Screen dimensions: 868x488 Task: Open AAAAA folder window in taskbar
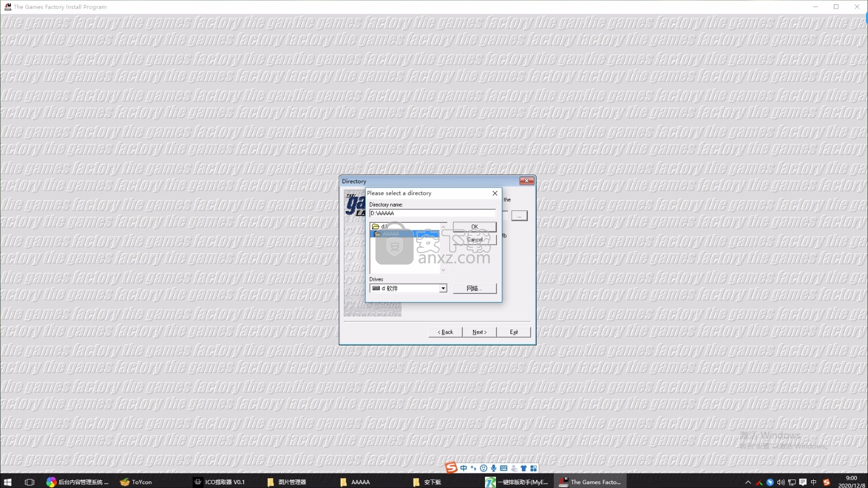[356, 481]
